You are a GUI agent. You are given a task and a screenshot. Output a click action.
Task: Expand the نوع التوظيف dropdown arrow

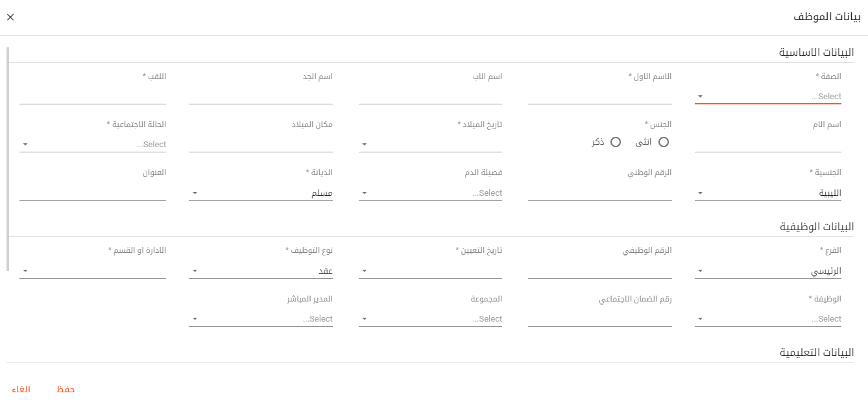(x=195, y=271)
